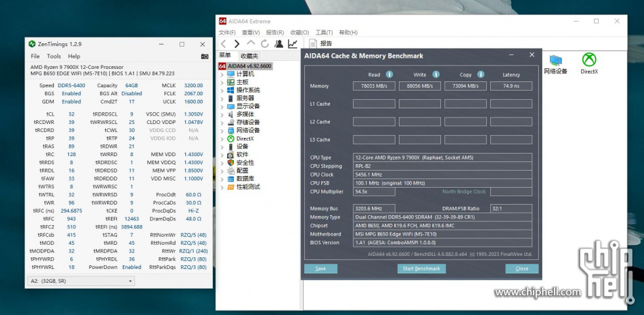Select 性能测试 in the AIDA64 tree
644x315 pixels.
[248, 186]
